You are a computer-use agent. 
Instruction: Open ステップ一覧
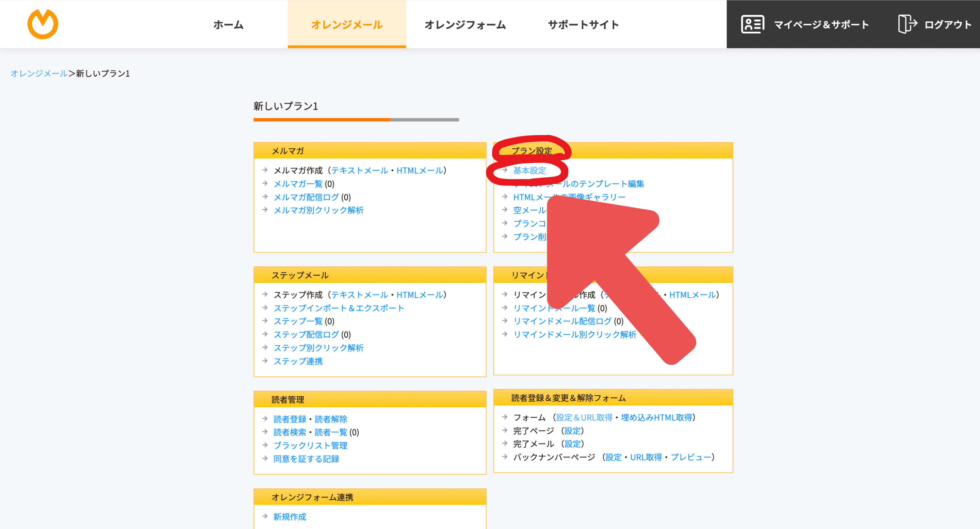click(298, 321)
